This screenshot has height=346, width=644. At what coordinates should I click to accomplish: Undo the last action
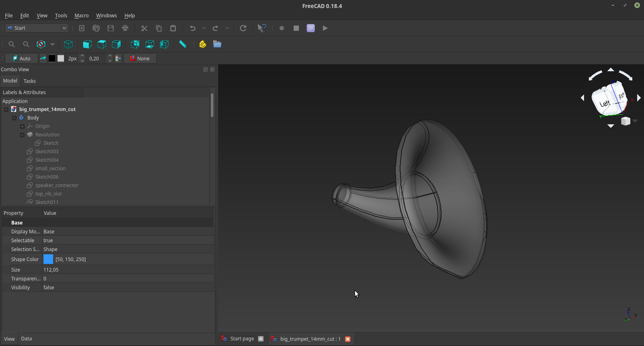[193, 28]
